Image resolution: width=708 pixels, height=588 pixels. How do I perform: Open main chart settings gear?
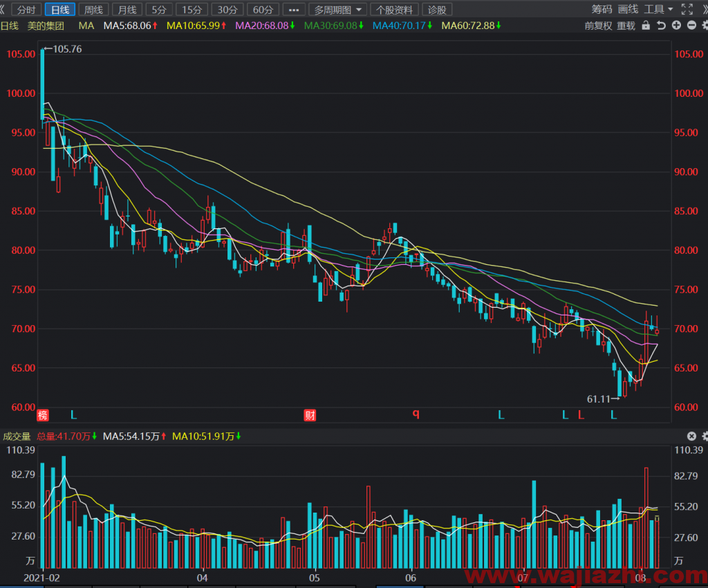705,26
